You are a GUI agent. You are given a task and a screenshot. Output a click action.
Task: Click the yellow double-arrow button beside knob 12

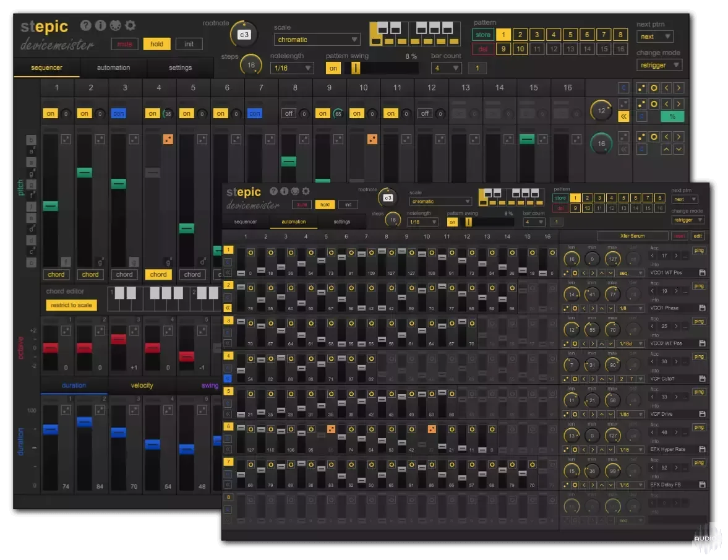[x=623, y=116]
